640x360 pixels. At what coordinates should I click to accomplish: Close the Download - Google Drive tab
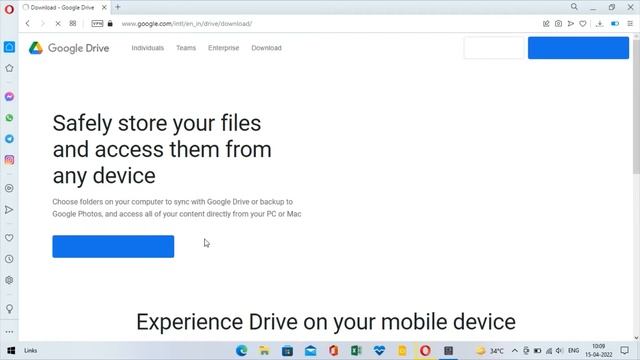pyautogui.click(x=104, y=7)
